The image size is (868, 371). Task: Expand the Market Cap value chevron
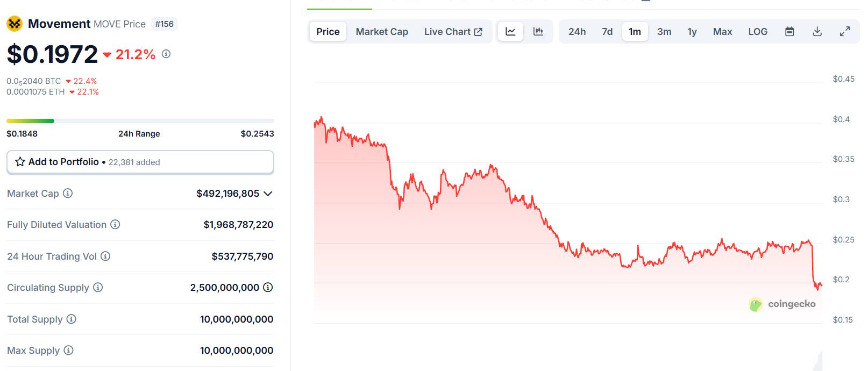pyautogui.click(x=268, y=194)
